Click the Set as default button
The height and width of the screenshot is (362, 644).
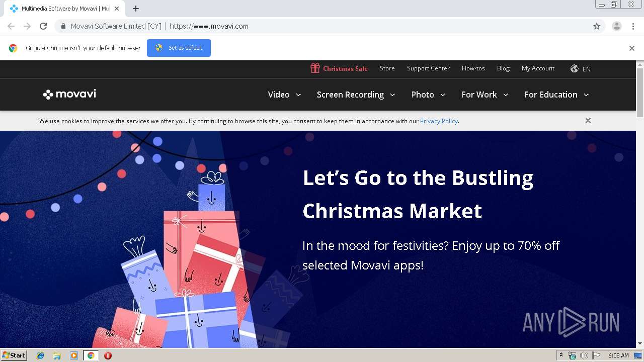tap(179, 48)
